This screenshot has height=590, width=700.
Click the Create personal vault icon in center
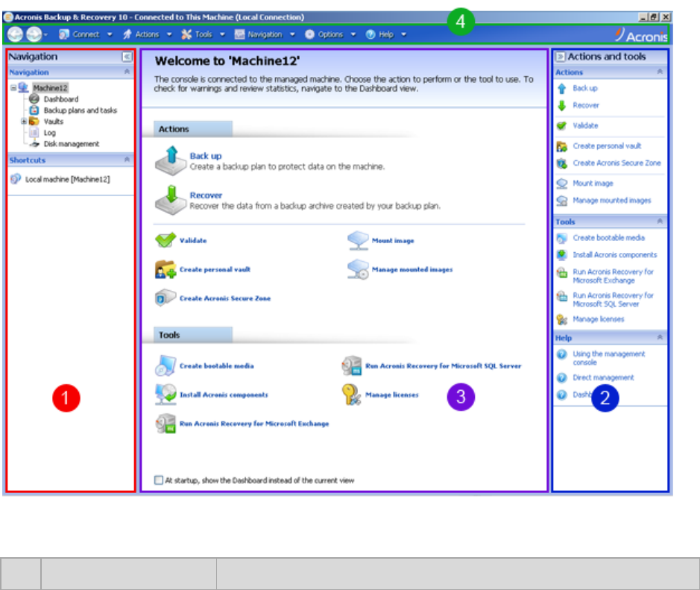[165, 269]
